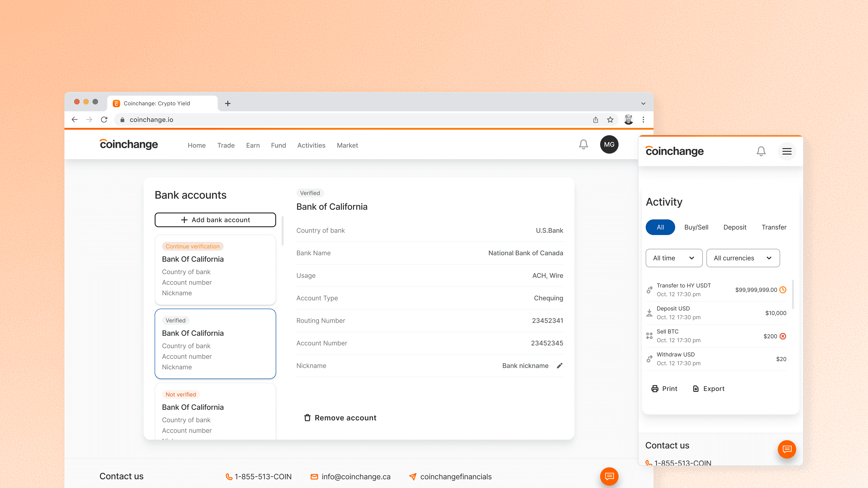Edit bank nickname with pencil icon
Screen dimensions: 868x488
tap(560, 366)
